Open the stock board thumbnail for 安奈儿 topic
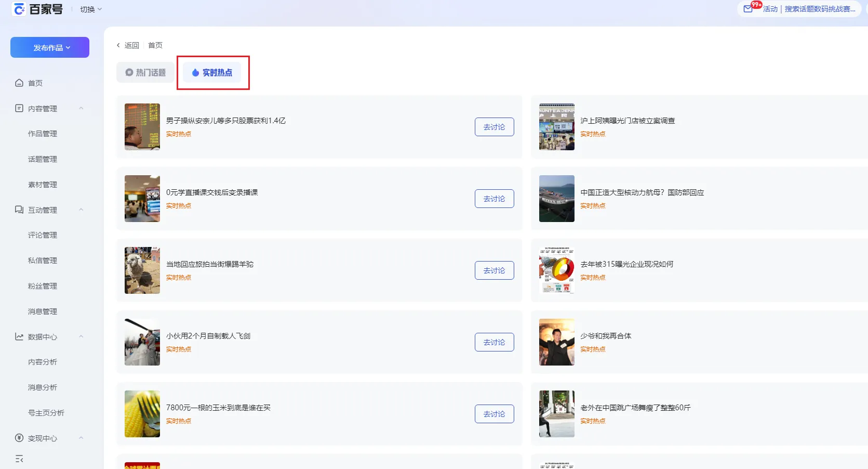Screen dimensions: 868x469 142,127
